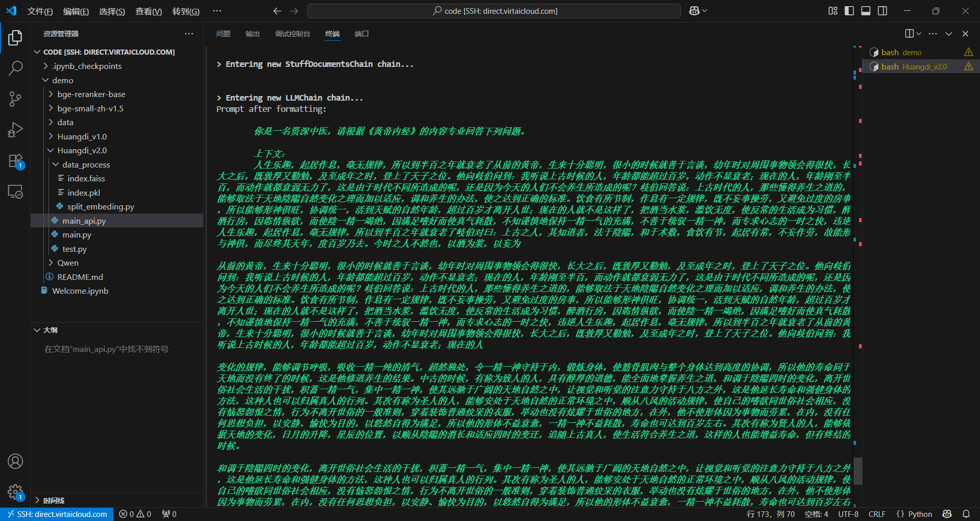This screenshot has height=521, width=980.
Task: Switch to the 终端 tab
Action: (332, 34)
